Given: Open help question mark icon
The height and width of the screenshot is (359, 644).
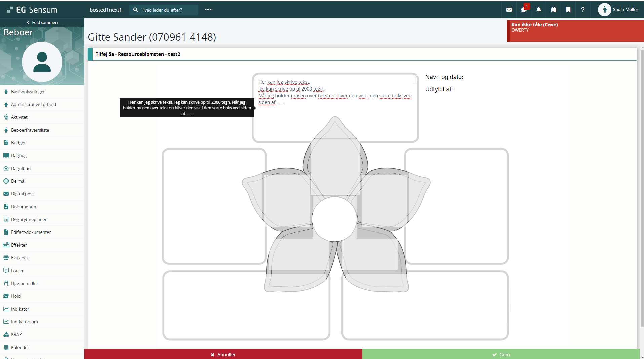Looking at the screenshot, I should coord(583,10).
